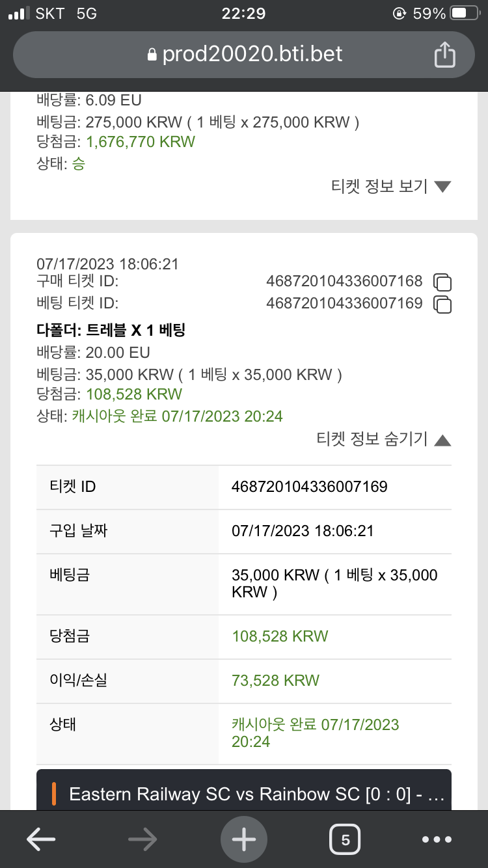Tap the 이익/손실 73,528 KRW value
The image size is (488, 868).
click(x=275, y=681)
